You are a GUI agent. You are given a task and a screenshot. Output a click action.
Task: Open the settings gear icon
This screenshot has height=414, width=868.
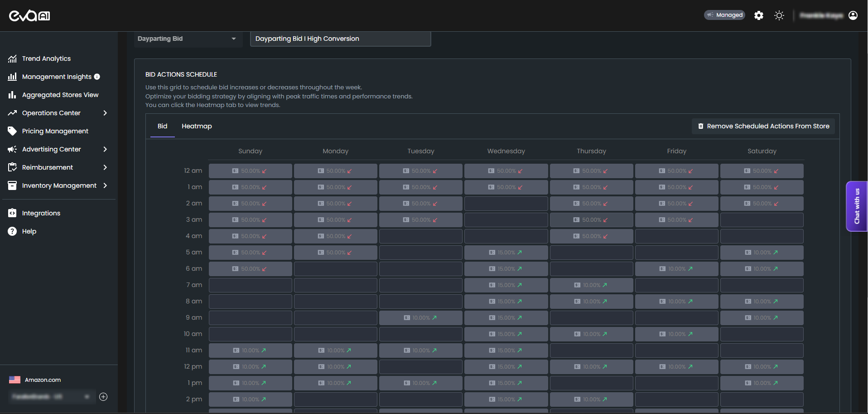[x=759, y=15]
